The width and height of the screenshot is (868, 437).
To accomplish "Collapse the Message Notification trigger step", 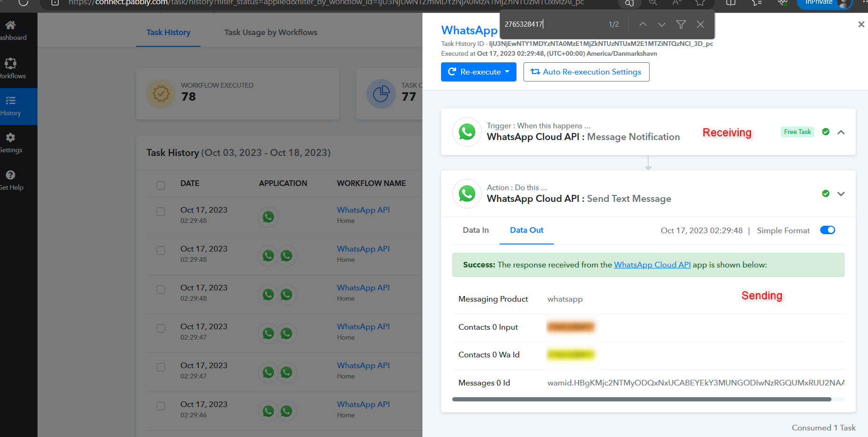I will tap(841, 132).
